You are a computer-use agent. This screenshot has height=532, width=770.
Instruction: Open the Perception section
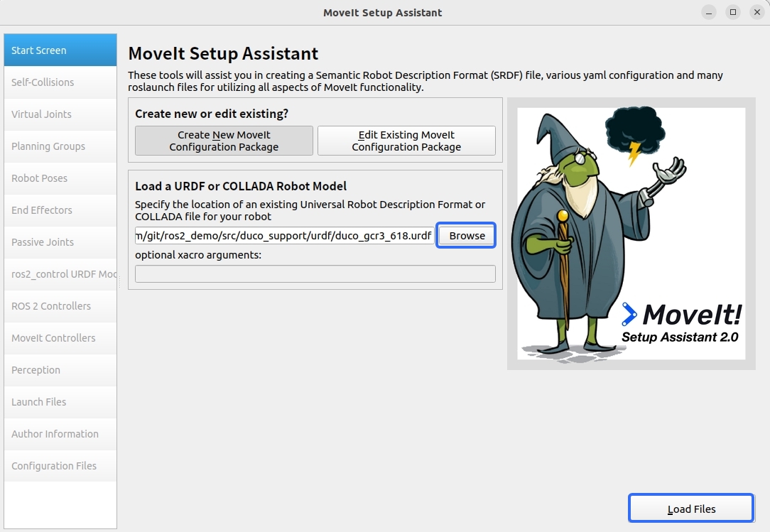coord(60,369)
